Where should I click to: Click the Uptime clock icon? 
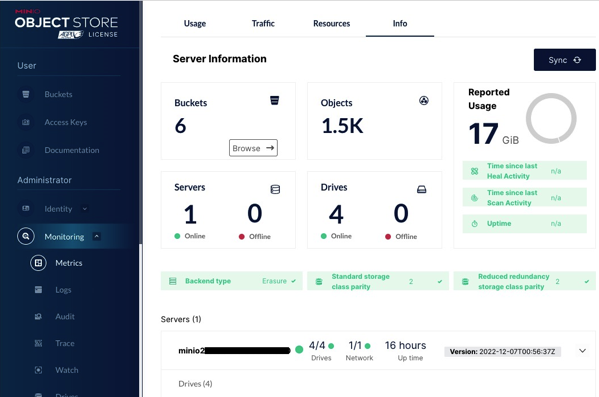tap(474, 224)
